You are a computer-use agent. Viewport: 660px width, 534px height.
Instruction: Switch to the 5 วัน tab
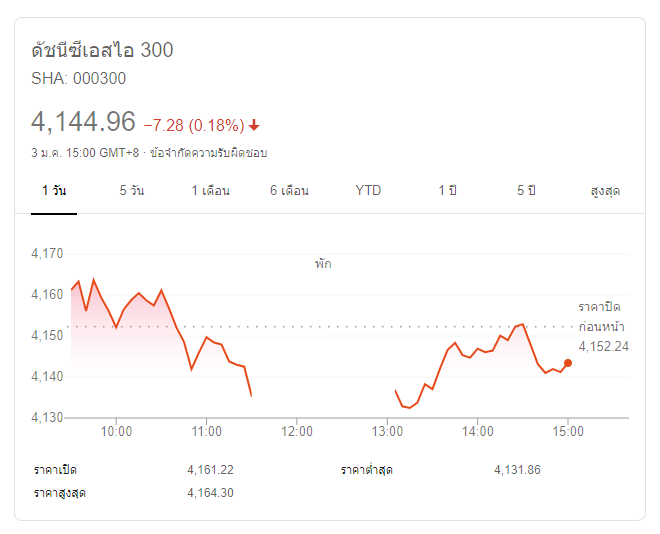(x=131, y=190)
